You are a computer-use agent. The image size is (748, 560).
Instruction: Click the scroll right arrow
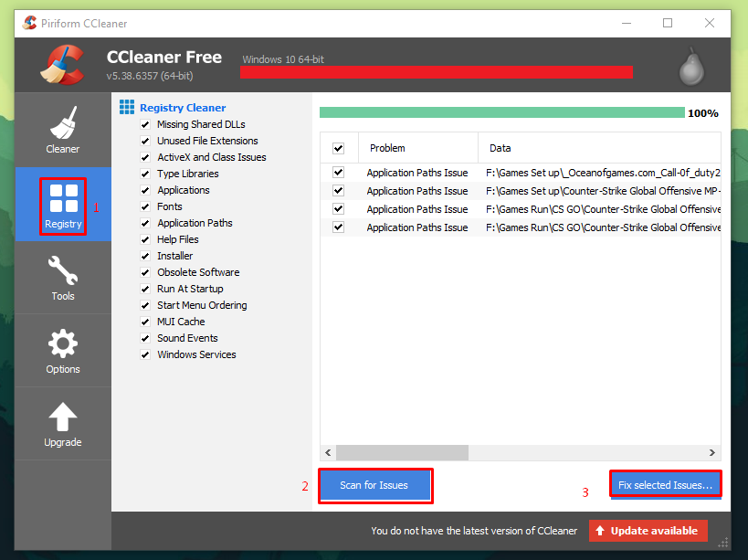tap(711, 453)
